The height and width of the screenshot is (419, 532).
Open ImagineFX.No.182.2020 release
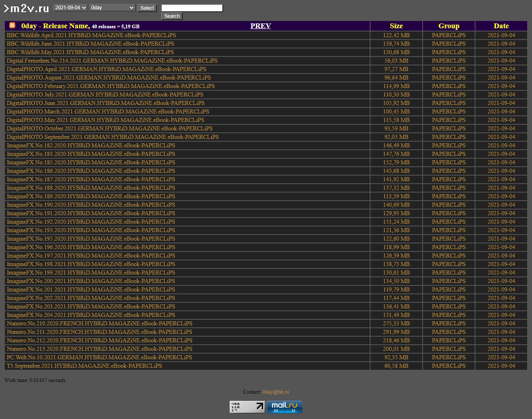click(x=91, y=145)
